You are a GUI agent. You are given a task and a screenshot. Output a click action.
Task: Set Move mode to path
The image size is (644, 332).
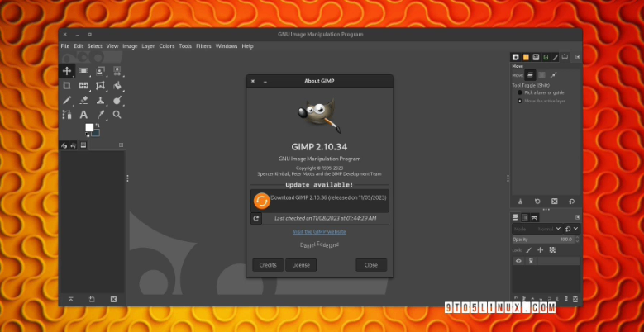(x=553, y=74)
